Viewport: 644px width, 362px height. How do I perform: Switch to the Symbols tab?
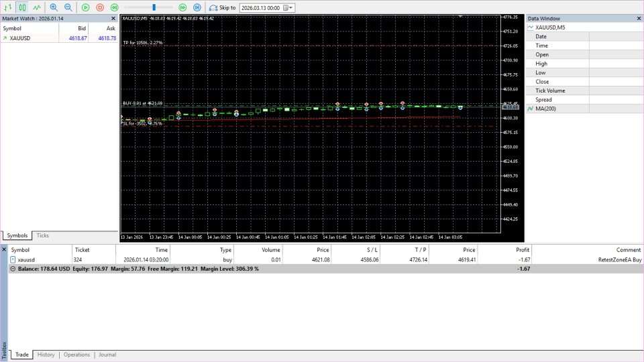[17, 235]
